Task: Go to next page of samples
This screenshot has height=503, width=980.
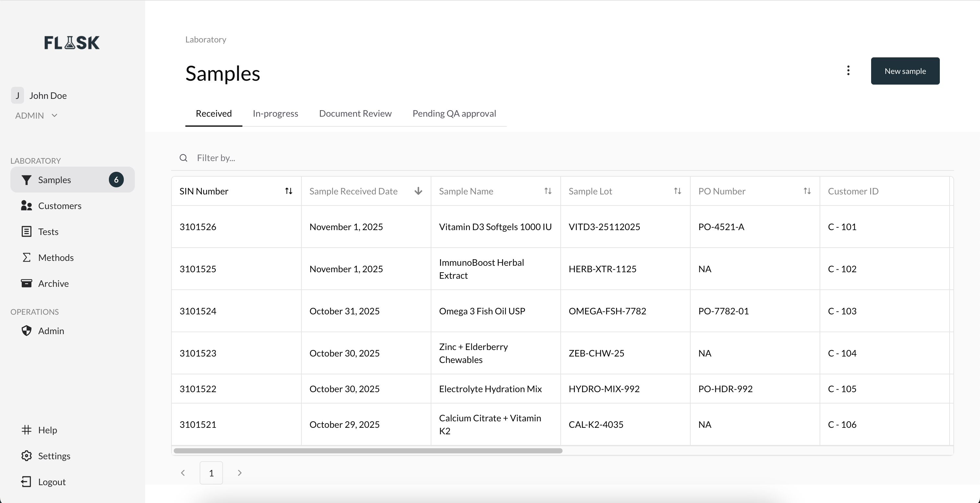Action: (239, 473)
